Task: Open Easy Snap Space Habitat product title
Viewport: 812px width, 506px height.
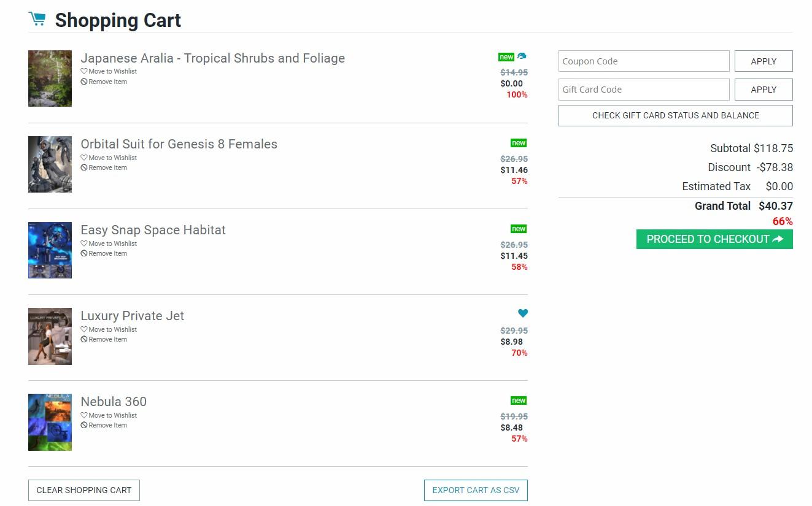Action: point(153,230)
